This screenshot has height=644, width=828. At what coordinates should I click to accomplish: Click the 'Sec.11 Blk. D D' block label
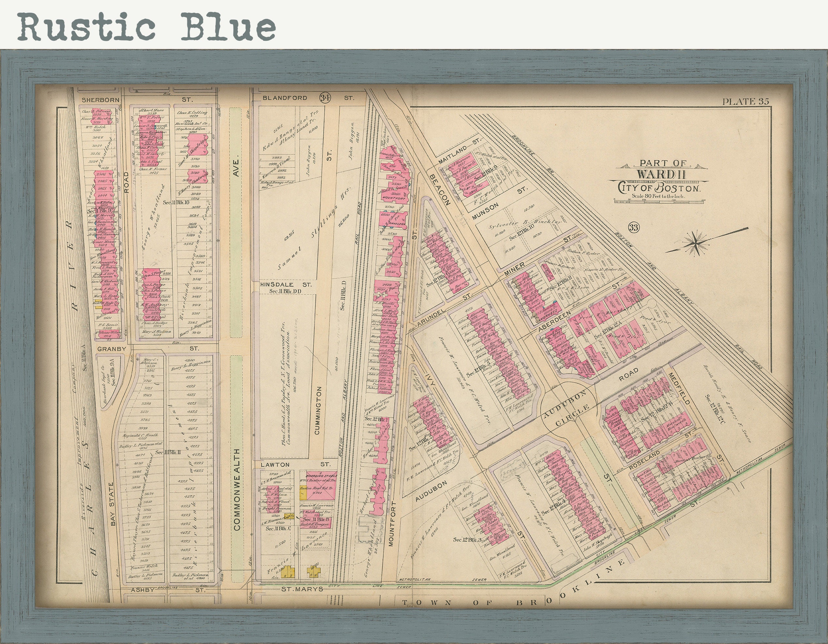click(285, 291)
